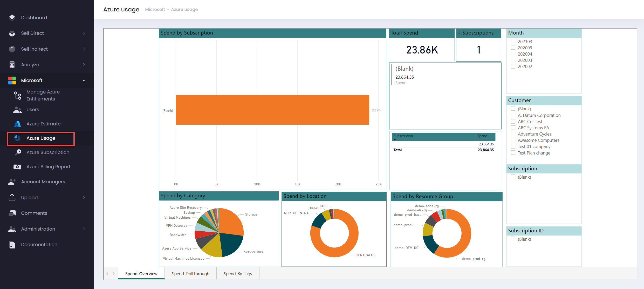Click the Upload arrow icon
The width and height of the screenshot is (644, 289).
coord(12,197)
